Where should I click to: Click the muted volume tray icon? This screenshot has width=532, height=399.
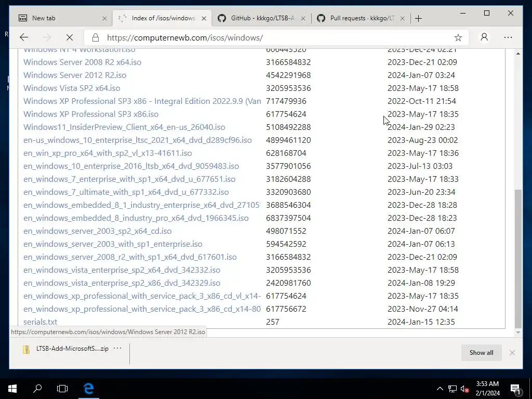(464, 389)
